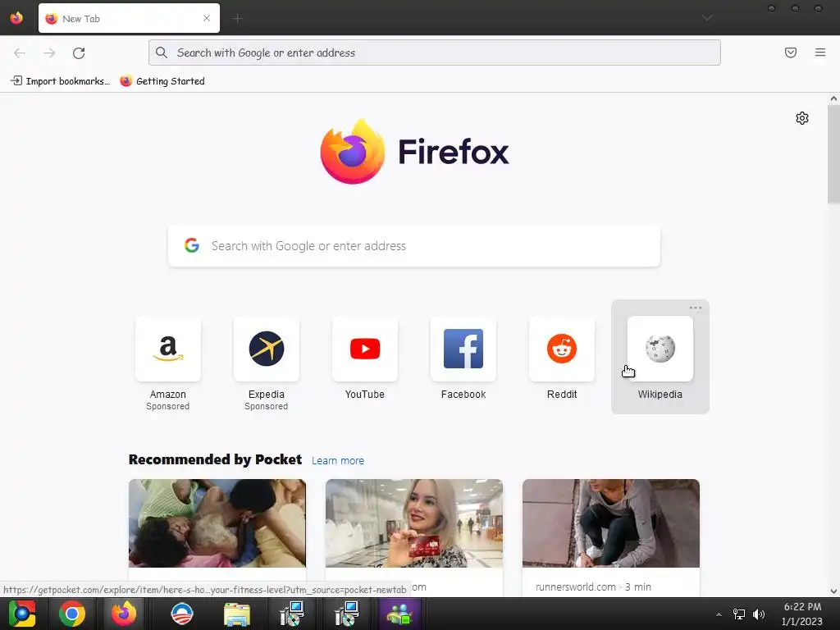Open the Start menu from the taskbar
840x630 pixels.
[x=21, y=614]
